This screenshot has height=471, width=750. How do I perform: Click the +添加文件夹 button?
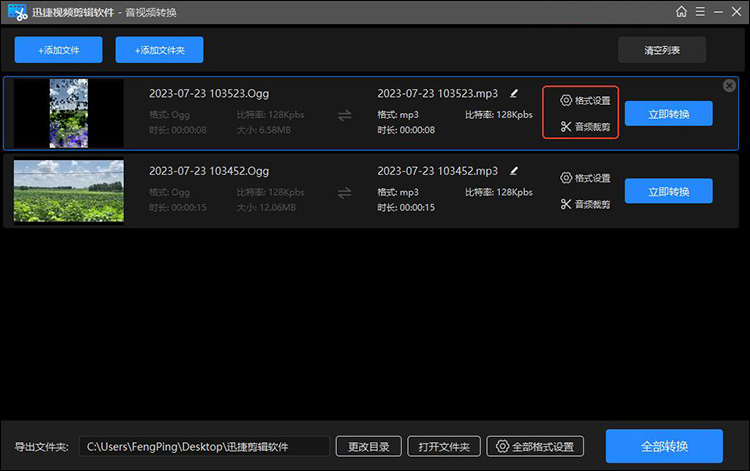tap(159, 50)
